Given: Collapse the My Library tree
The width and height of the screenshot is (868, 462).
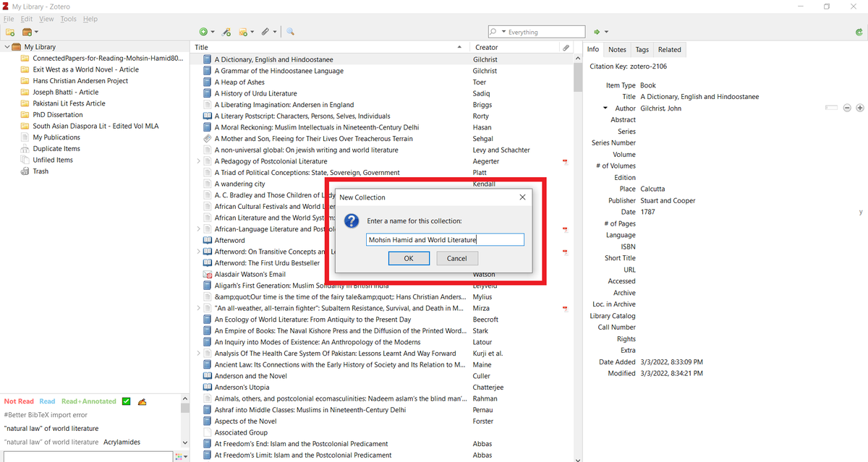Looking at the screenshot, I should coord(7,47).
